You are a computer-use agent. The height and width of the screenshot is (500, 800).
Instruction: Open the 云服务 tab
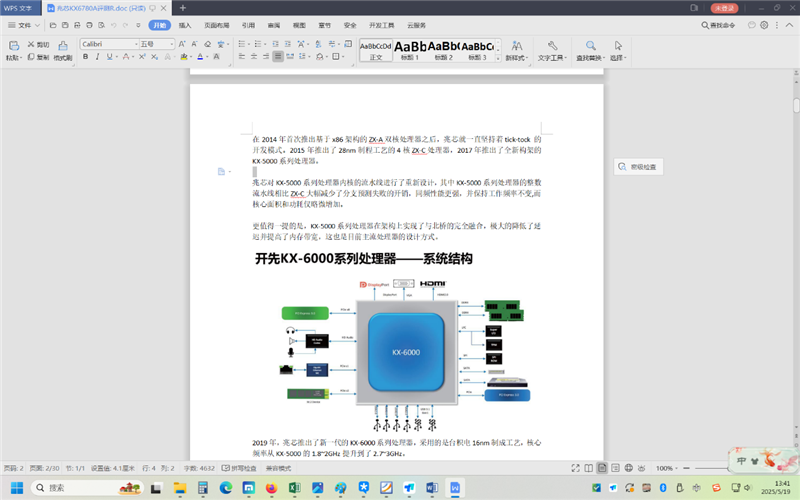point(416,25)
